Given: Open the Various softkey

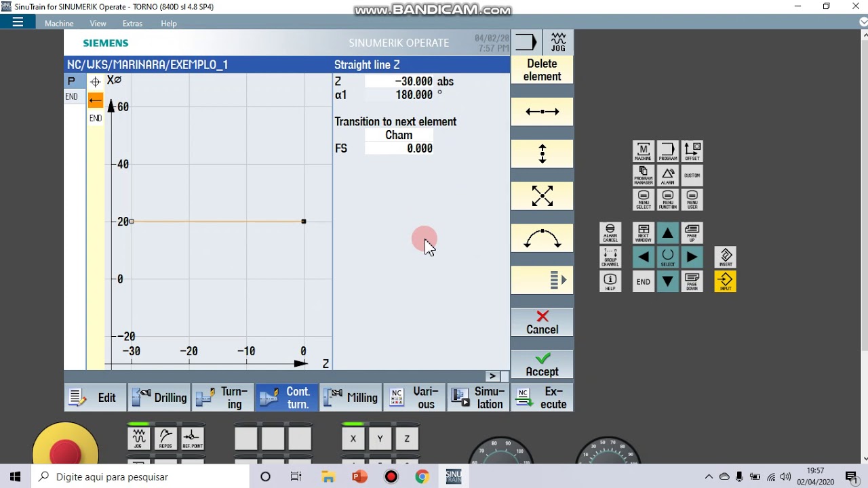Looking at the screenshot, I should 414,398.
